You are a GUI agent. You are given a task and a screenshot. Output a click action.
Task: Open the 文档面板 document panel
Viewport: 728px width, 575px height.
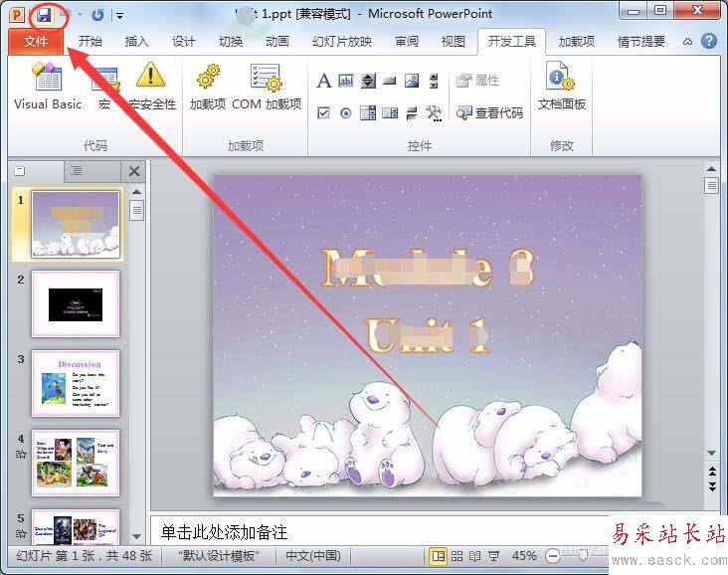click(561, 86)
